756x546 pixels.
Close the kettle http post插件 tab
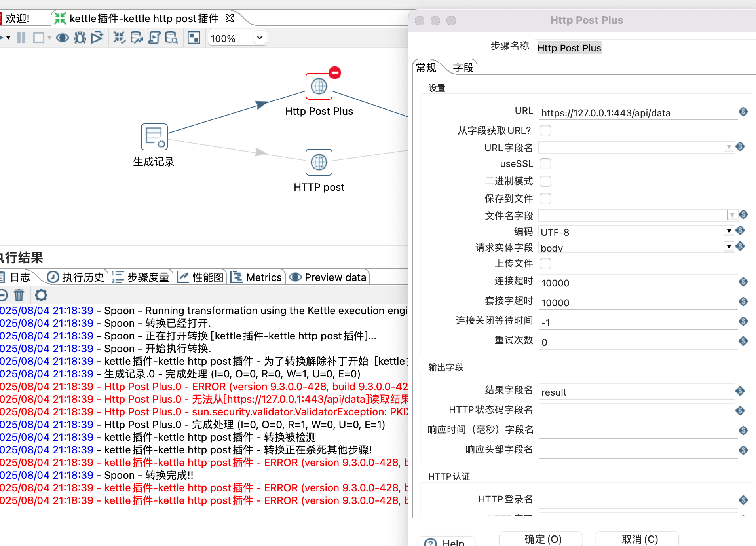click(x=230, y=18)
